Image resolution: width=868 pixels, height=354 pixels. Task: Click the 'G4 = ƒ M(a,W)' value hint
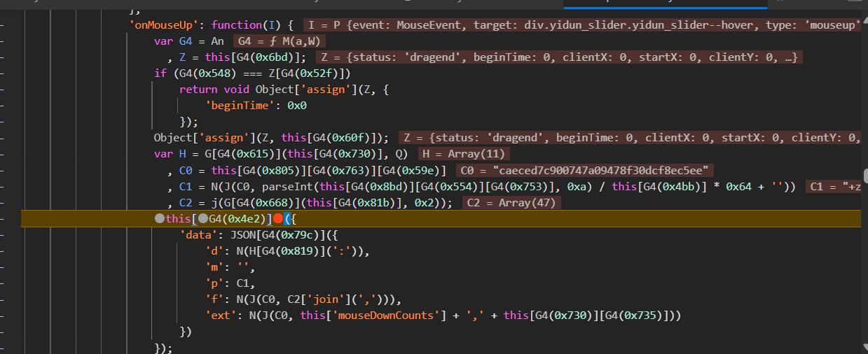(x=280, y=41)
